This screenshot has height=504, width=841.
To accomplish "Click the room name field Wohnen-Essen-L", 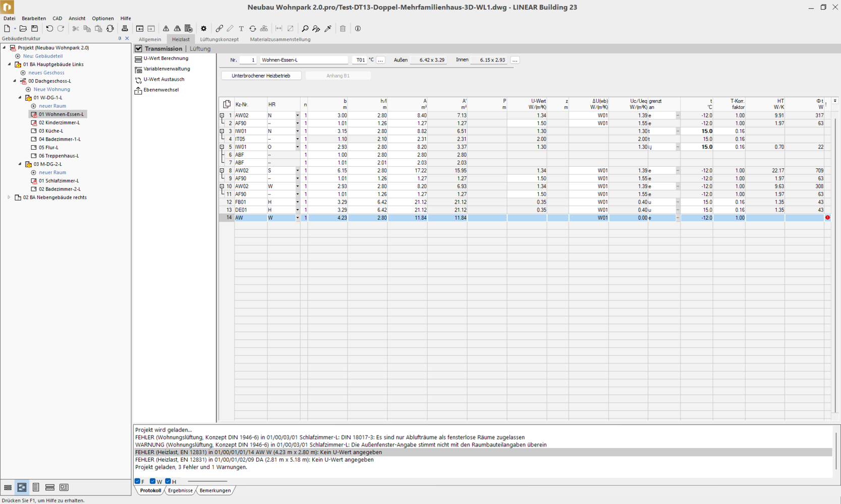I will 304,60.
